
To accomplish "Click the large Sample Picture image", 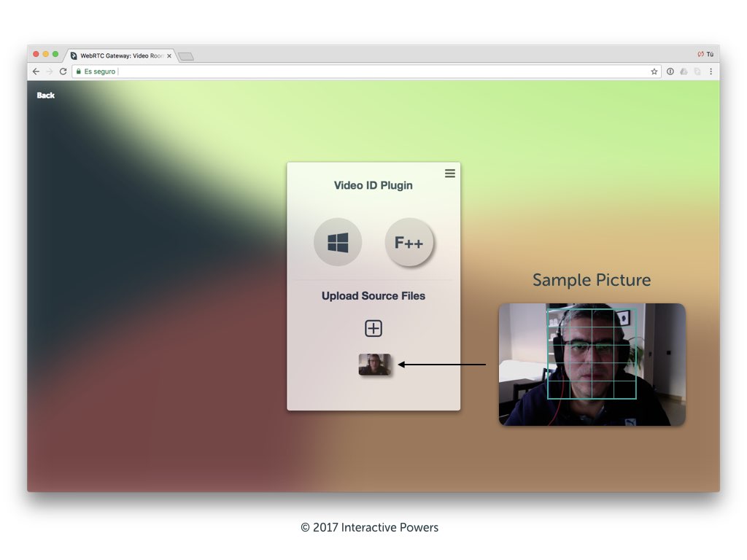I will point(592,365).
